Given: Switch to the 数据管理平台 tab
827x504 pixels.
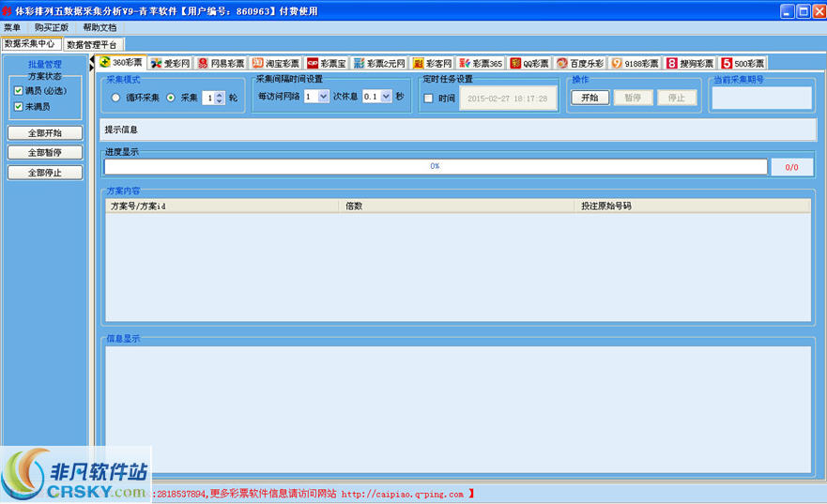Looking at the screenshot, I should (93, 44).
